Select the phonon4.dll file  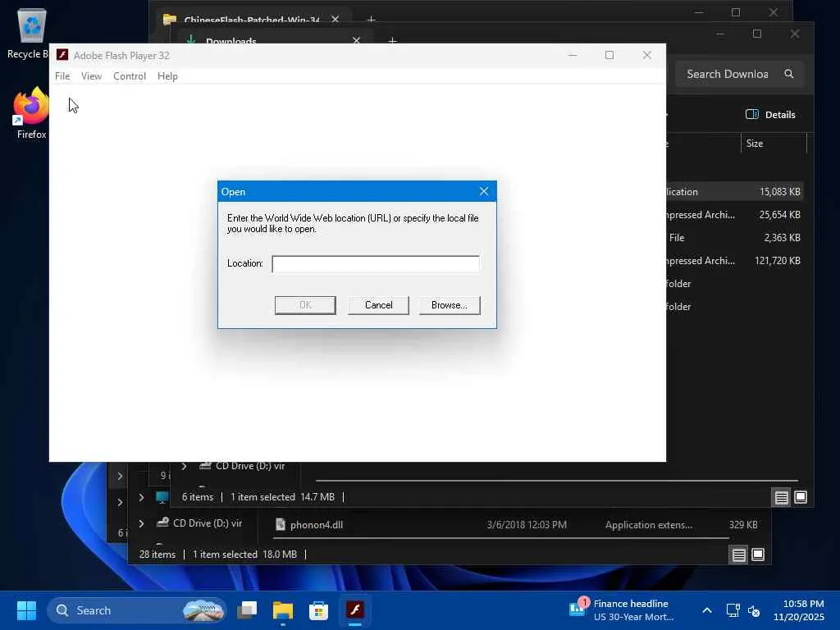pyautogui.click(x=317, y=525)
